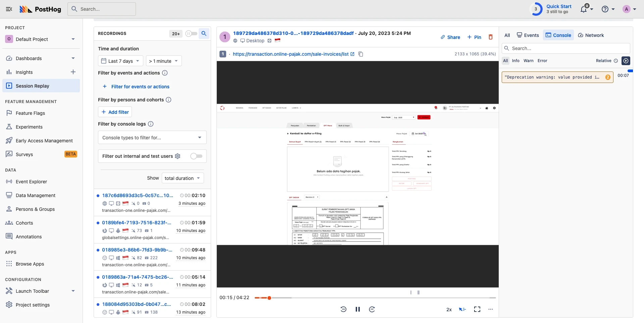Pin this recording to a playlist
The image size is (644, 323).
(x=474, y=37)
